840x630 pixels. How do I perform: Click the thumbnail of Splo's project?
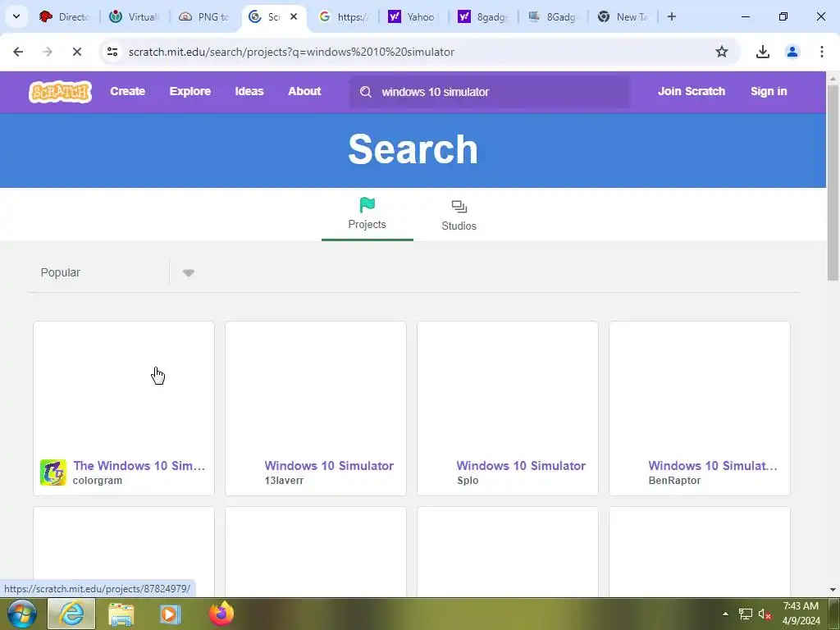point(507,388)
